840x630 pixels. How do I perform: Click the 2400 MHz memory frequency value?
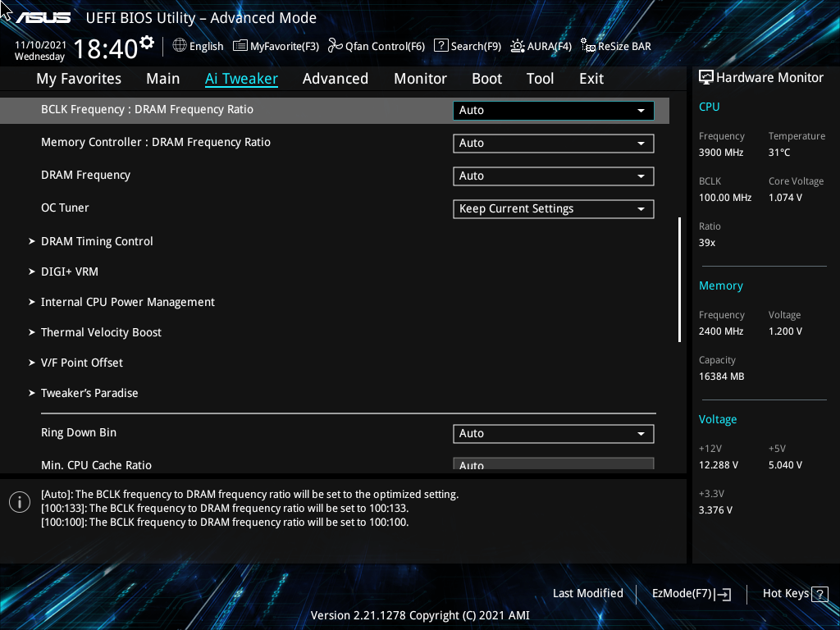(720, 331)
